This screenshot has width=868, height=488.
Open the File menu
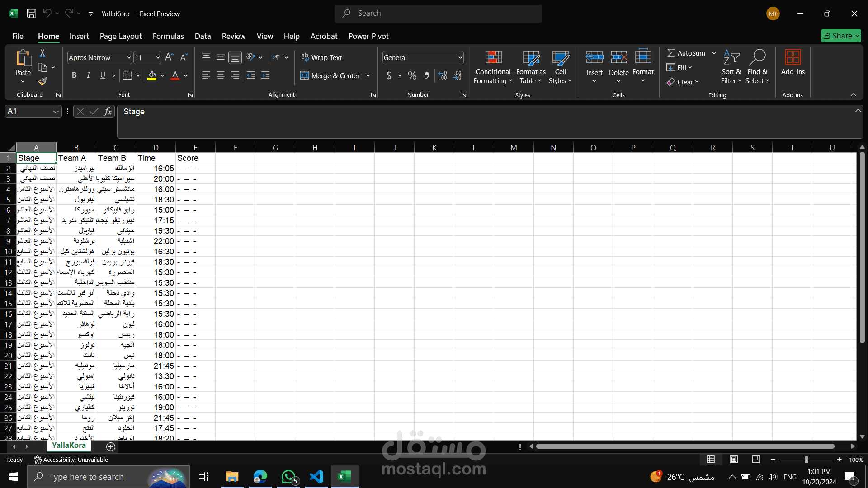18,36
